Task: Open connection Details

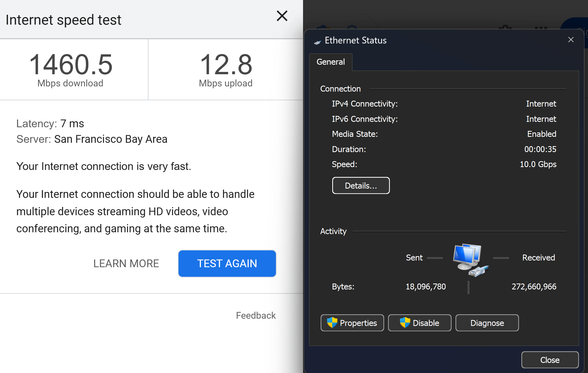Action: (361, 185)
